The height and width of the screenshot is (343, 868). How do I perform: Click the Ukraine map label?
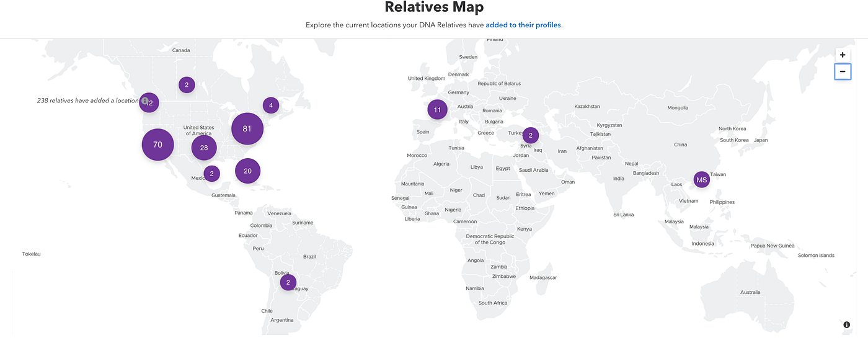(x=507, y=98)
